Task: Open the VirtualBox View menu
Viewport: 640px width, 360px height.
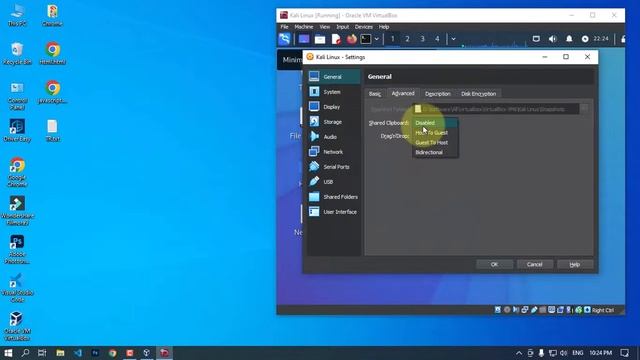Action: pos(324,27)
